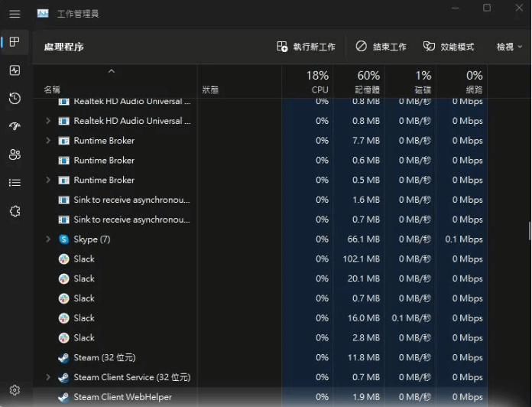Viewport: 532px width, 407px height.
Task: Open Task Manager settings gear
Action: pyautogui.click(x=15, y=390)
